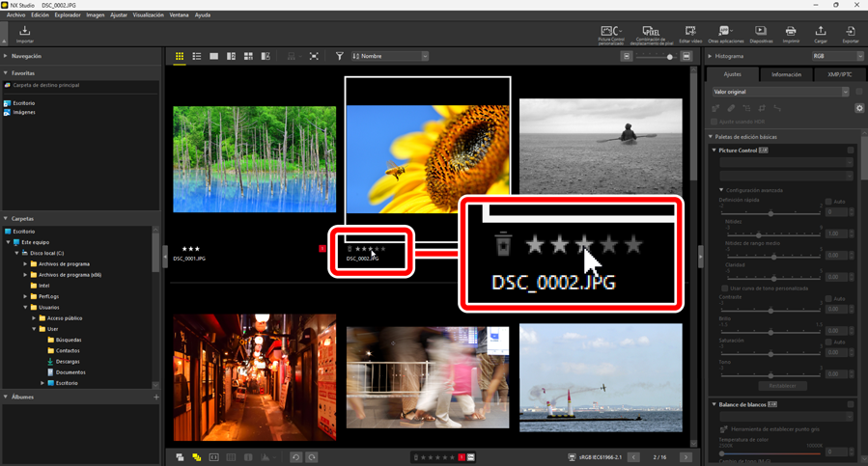The image size is (868, 466).
Task: Open the Visualización menu
Action: pos(148,15)
